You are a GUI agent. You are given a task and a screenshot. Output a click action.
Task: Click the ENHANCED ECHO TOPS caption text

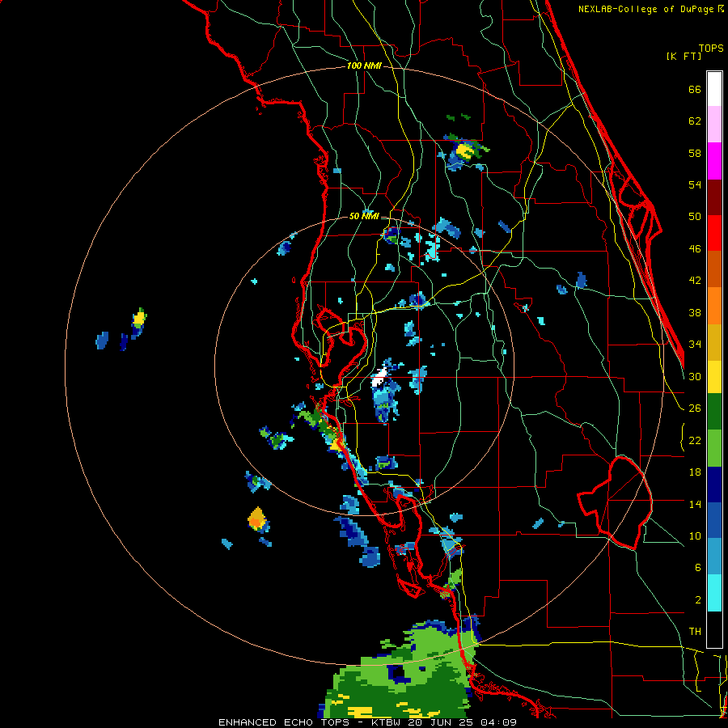(283, 722)
